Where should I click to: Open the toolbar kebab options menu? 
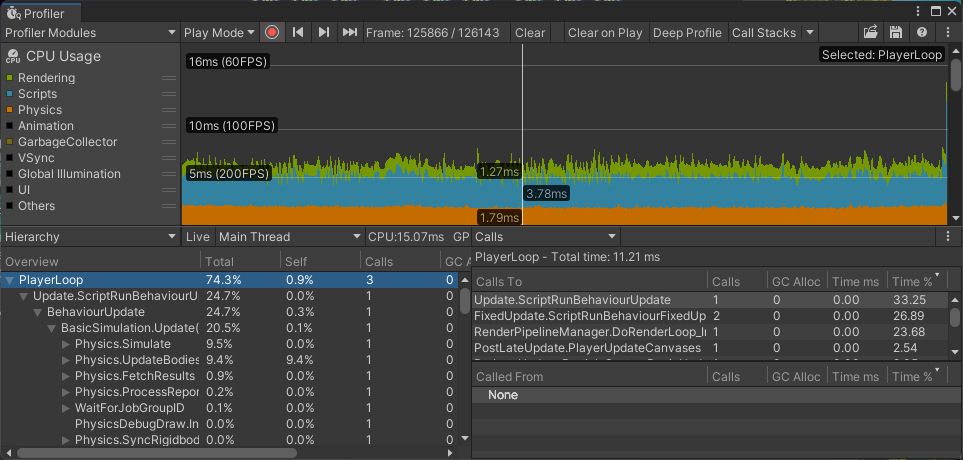pyautogui.click(x=949, y=33)
